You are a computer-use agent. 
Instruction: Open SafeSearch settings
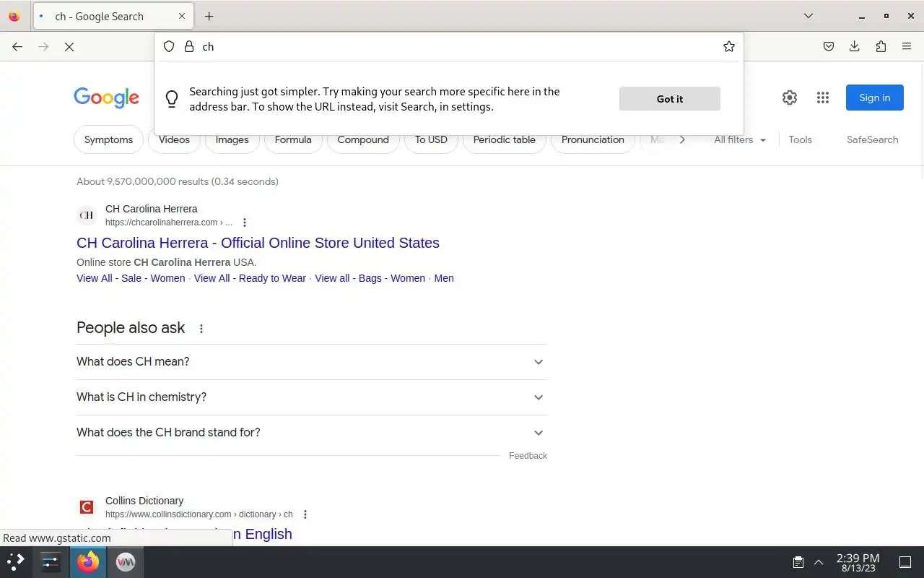coord(872,139)
